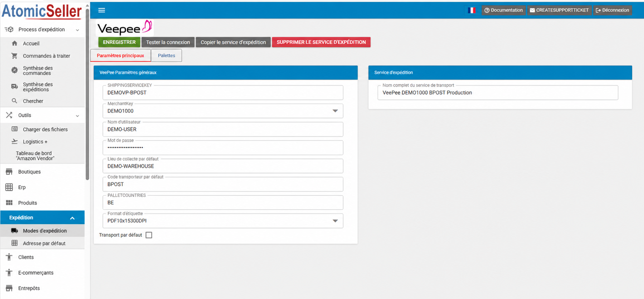Click the Entrepôts store icon
The height and width of the screenshot is (299, 644).
point(9,288)
